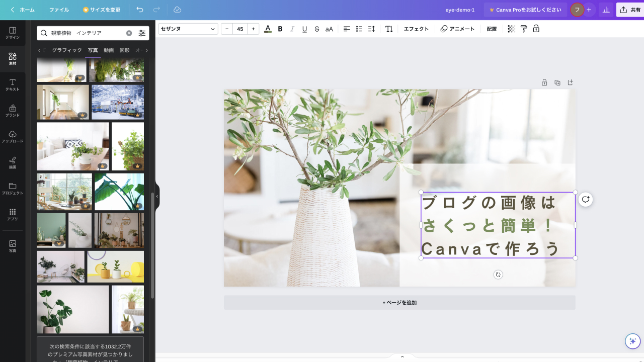Open the line spacing settings
This screenshot has height=362, width=644.
point(371,29)
